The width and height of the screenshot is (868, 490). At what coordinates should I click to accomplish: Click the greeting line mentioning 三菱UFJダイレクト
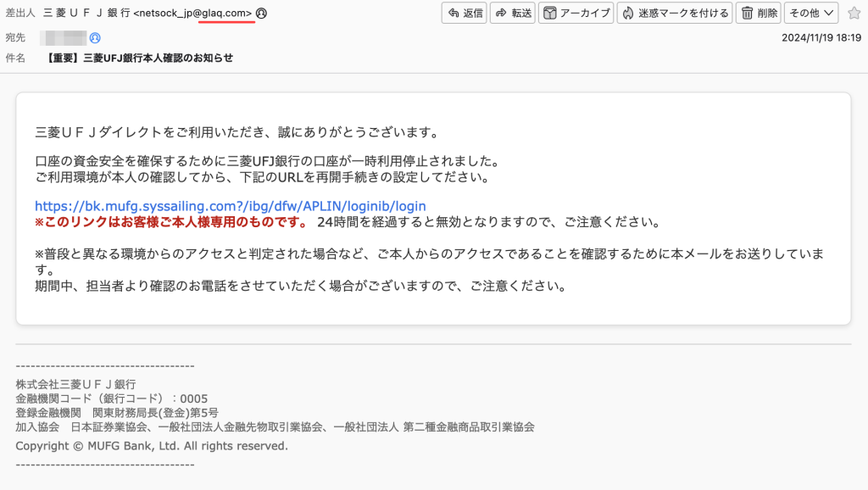click(236, 132)
